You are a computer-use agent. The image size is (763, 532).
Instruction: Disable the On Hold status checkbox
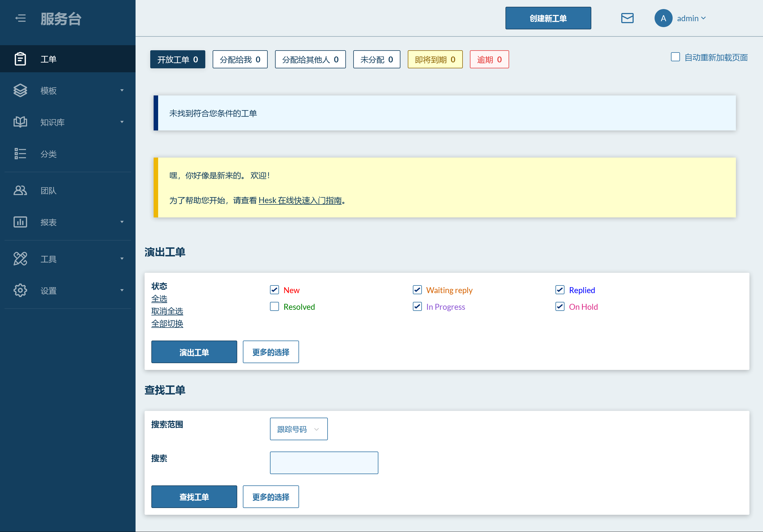pos(559,307)
